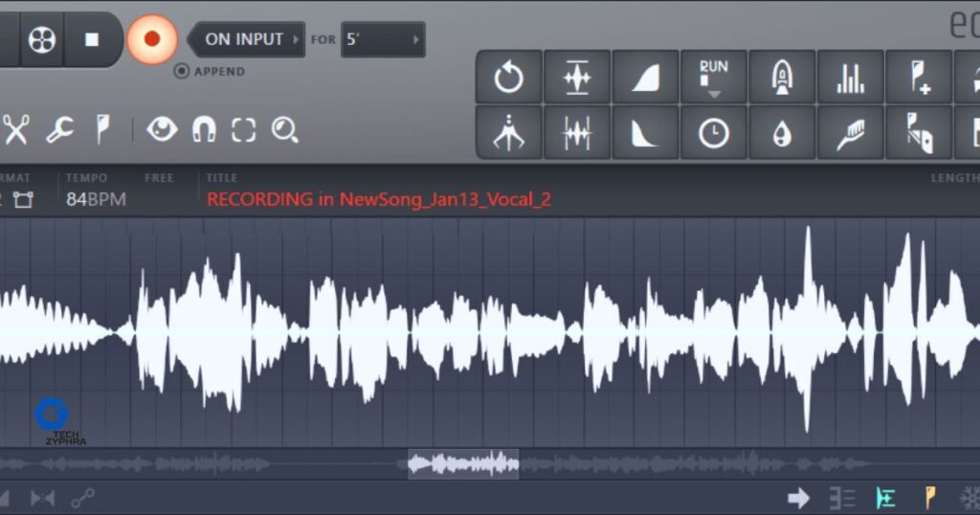Click the reel-shaped loop icon beside stop
This screenshot has height=515, width=980.
(x=42, y=39)
